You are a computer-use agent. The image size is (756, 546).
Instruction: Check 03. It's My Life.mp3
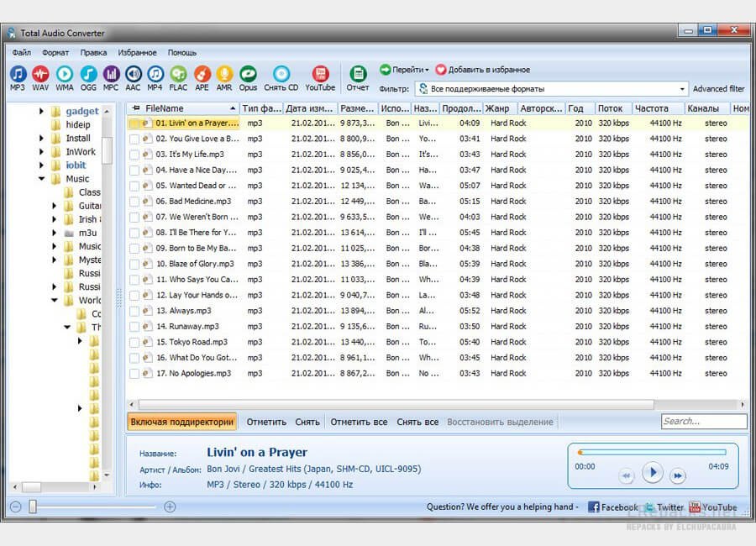[x=134, y=155]
